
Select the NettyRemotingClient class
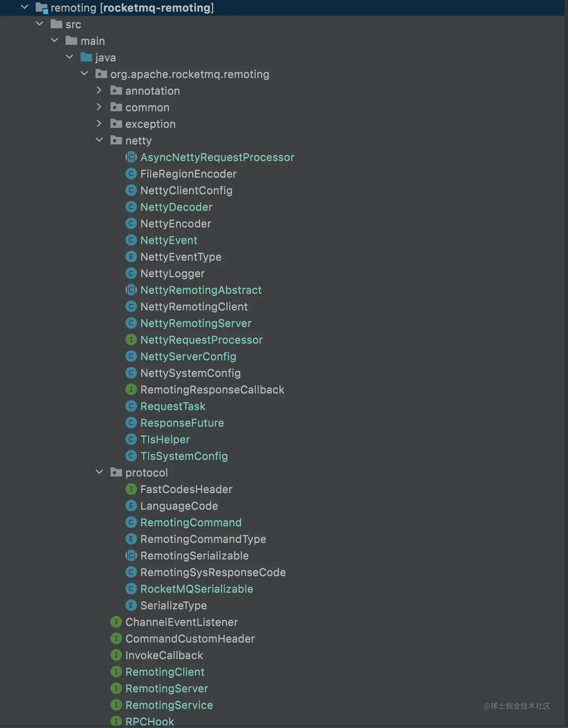pyautogui.click(x=194, y=307)
